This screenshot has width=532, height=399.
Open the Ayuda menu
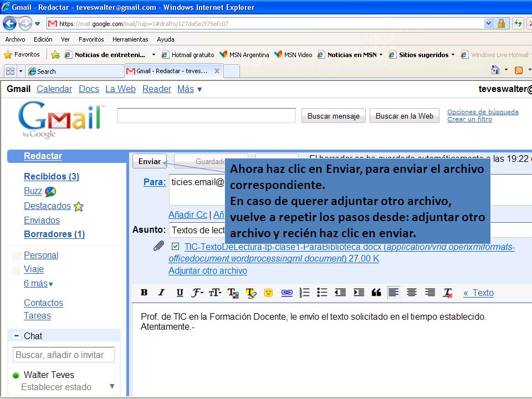click(166, 39)
